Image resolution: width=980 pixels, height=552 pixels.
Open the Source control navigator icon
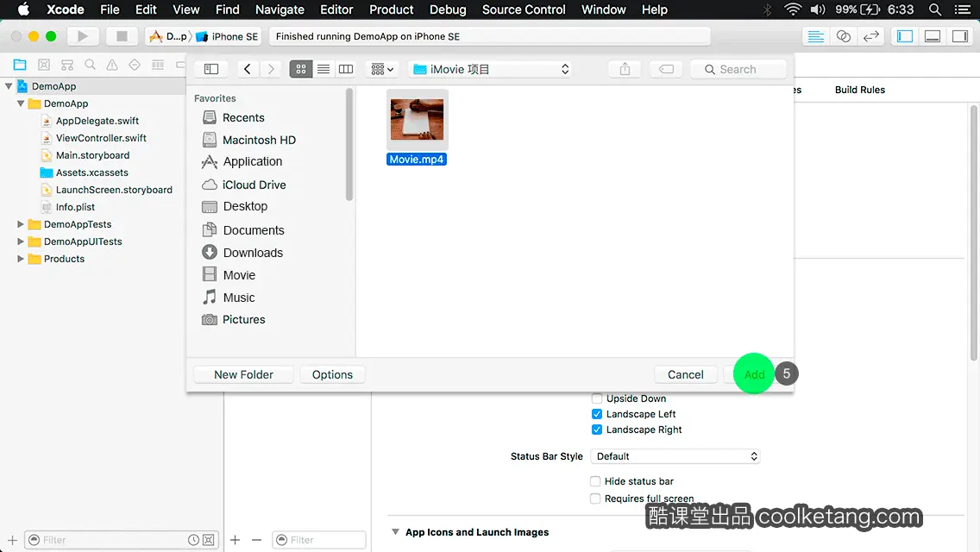(x=44, y=65)
